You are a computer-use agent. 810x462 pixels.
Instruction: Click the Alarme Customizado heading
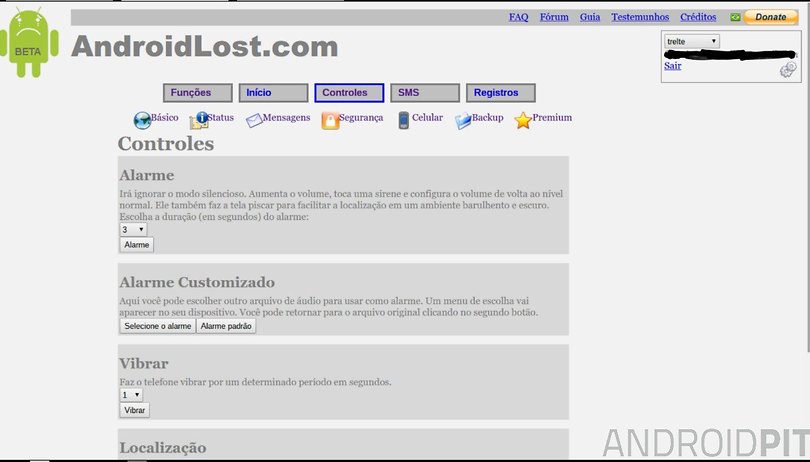pyautogui.click(x=197, y=282)
